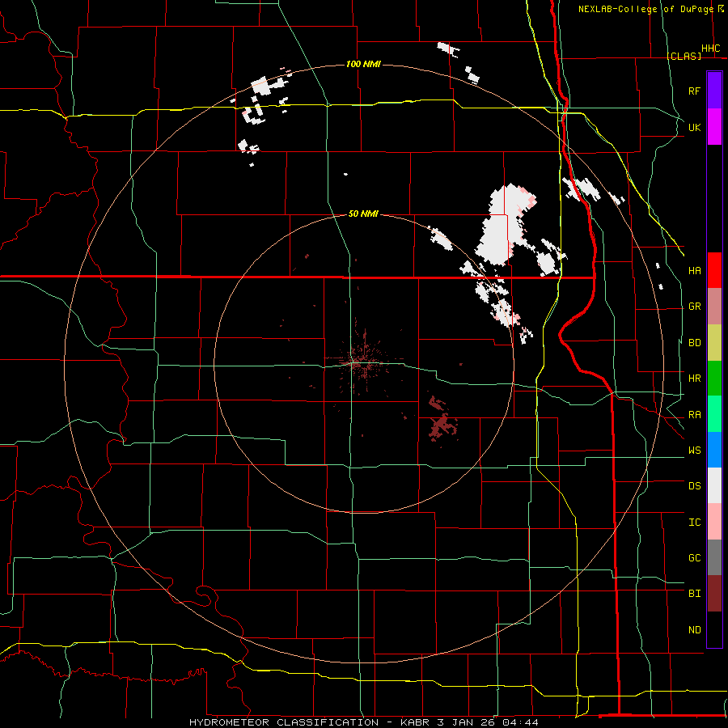Click the HHC product label
Screen dimensions: 728x728
711,49
